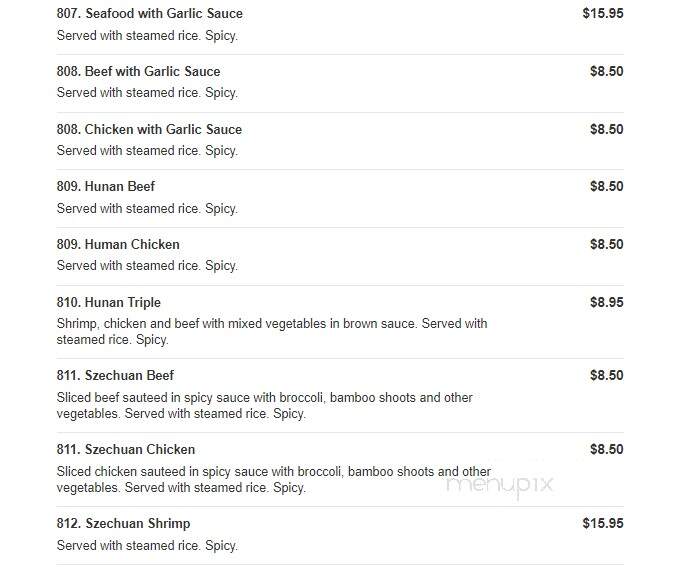Open 812. Szechuan Shrimp item
Viewport: 679px width, 567px height.
coord(123,524)
